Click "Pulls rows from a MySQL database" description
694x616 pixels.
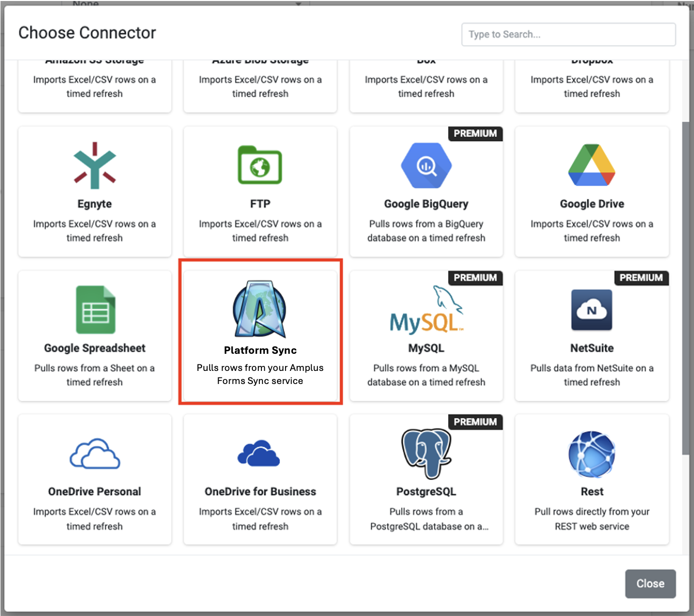426,375
